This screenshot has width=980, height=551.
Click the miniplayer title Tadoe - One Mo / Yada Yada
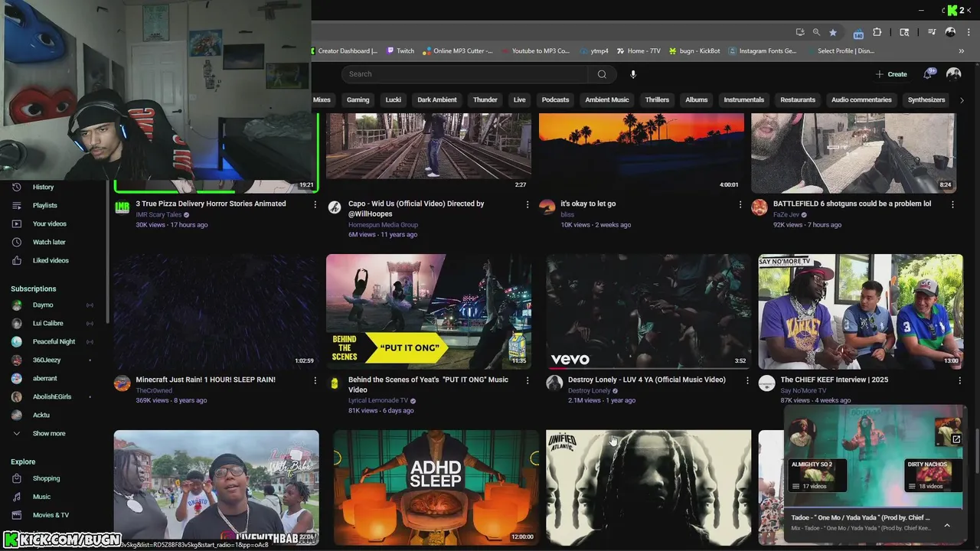(x=861, y=517)
